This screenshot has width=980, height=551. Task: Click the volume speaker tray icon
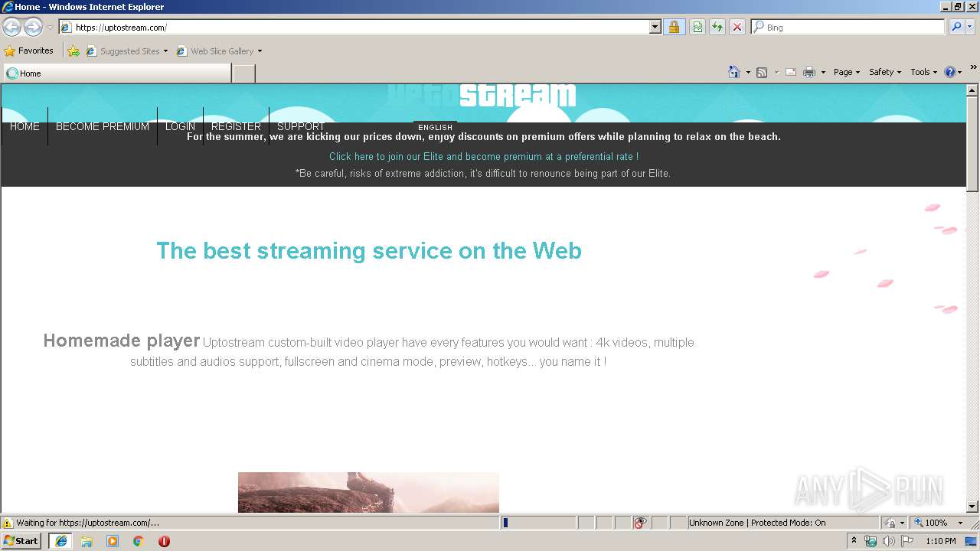click(889, 541)
